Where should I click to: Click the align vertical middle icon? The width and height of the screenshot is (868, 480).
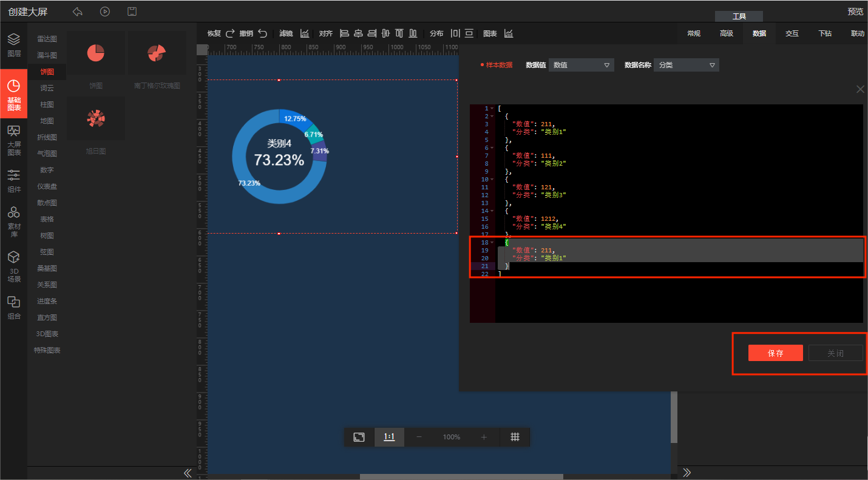(385, 33)
